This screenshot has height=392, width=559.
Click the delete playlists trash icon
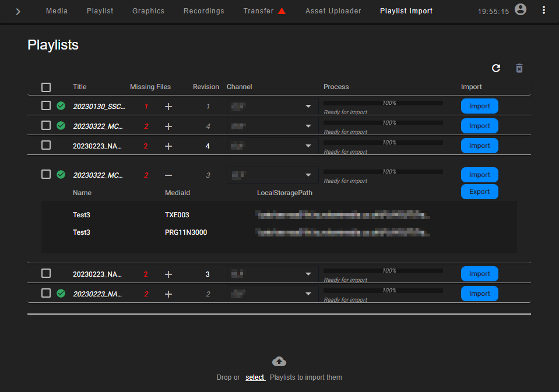519,68
